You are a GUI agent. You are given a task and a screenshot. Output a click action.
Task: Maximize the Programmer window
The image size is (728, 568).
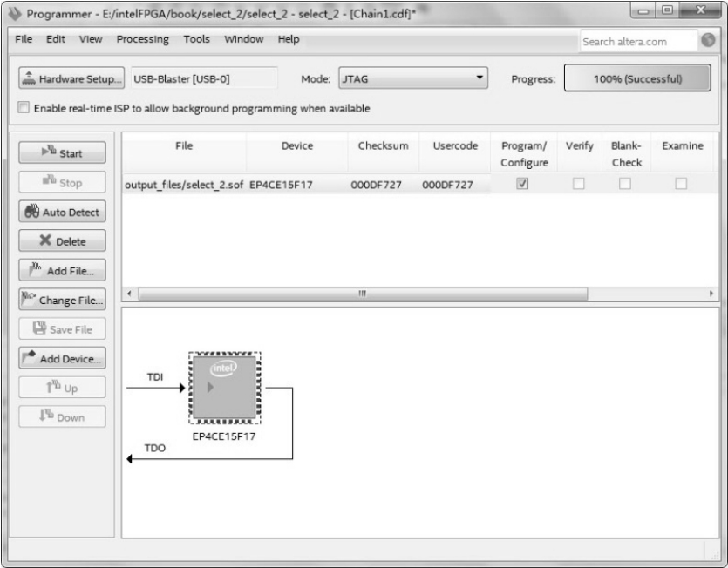click(x=667, y=10)
